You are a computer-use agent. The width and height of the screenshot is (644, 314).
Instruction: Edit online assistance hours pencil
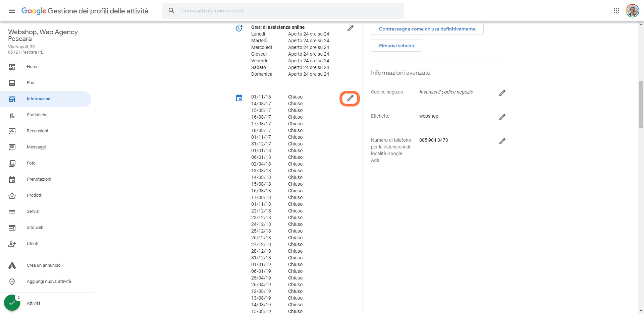(350, 28)
